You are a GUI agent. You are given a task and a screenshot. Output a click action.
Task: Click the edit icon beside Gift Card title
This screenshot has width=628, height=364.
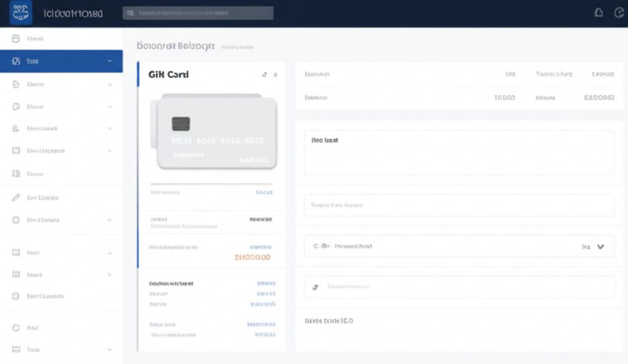[264, 75]
